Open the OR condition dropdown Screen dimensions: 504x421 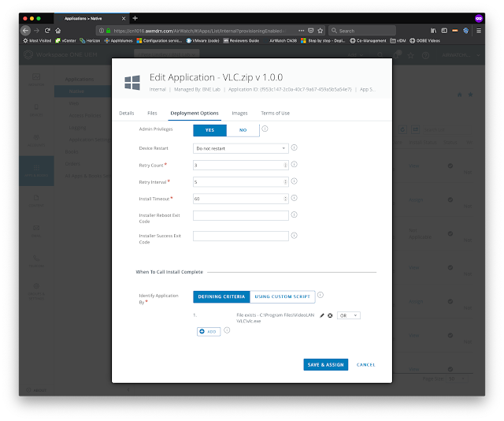pos(348,315)
